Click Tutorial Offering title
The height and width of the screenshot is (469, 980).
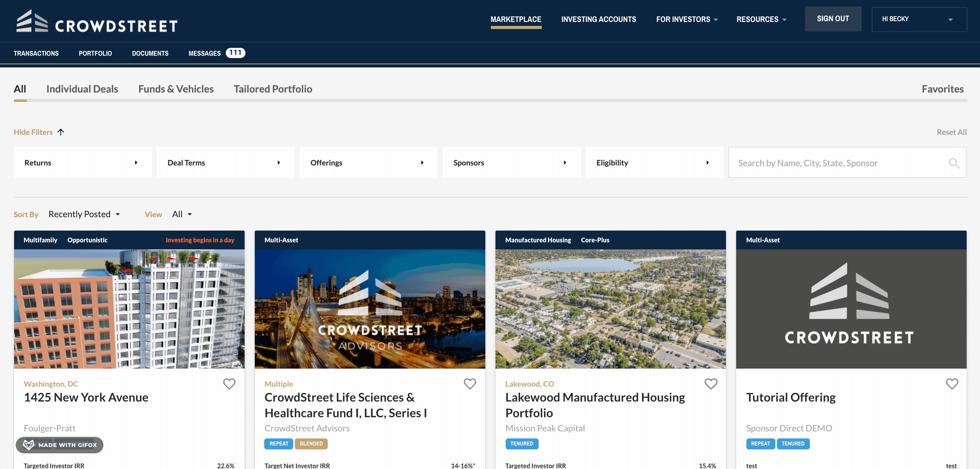point(791,397)
